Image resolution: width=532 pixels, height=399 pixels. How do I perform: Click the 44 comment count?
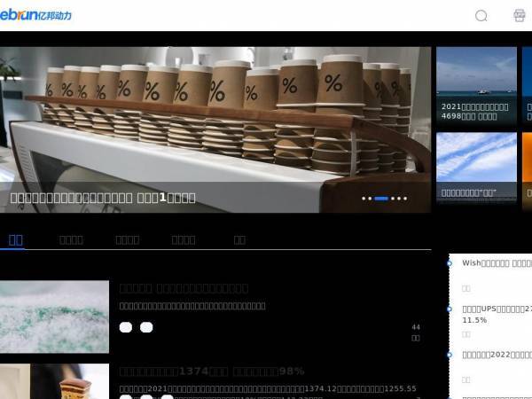click(x=416, y=327)
